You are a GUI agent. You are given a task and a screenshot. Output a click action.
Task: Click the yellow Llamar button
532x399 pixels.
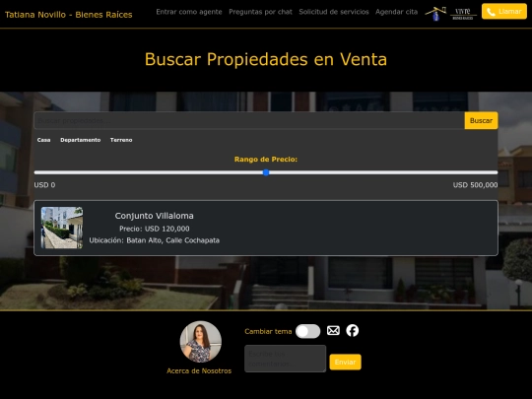click(504, 12)
